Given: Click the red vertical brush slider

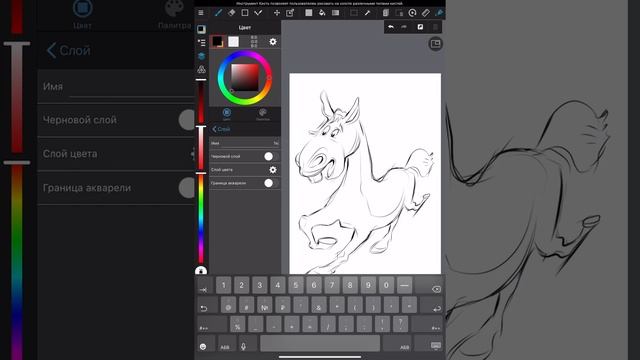Looking at the screenshot, I should [201, 101].
